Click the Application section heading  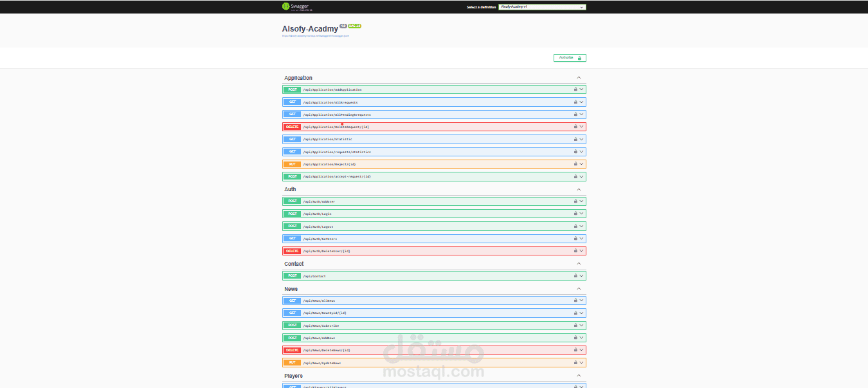(x=298, y=78)
